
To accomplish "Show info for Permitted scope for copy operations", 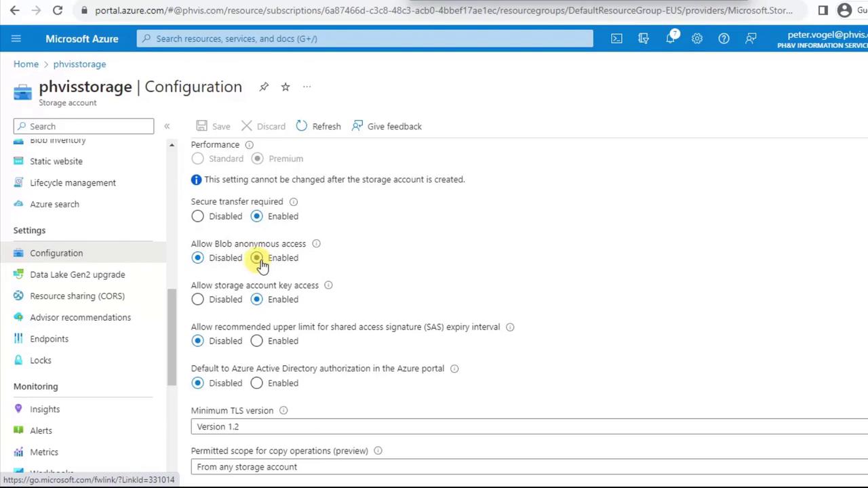I will coord(378,451).
